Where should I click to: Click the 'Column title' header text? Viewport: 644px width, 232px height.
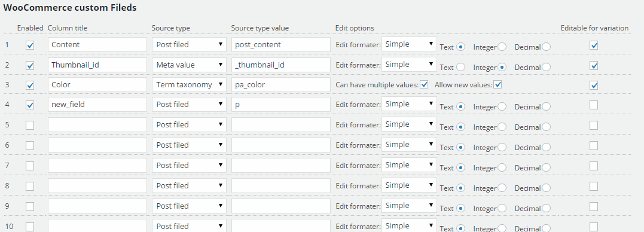click(68, 28)
